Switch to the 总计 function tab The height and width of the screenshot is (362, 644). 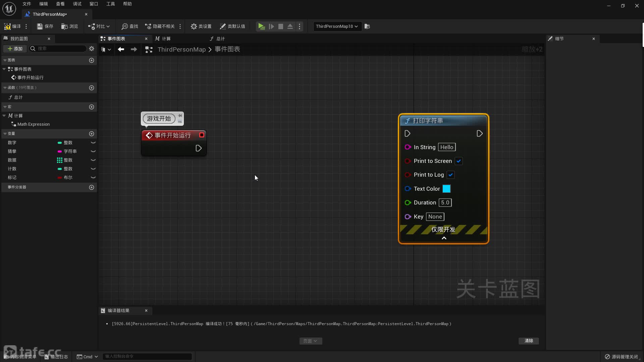click(x=217, y=39)
